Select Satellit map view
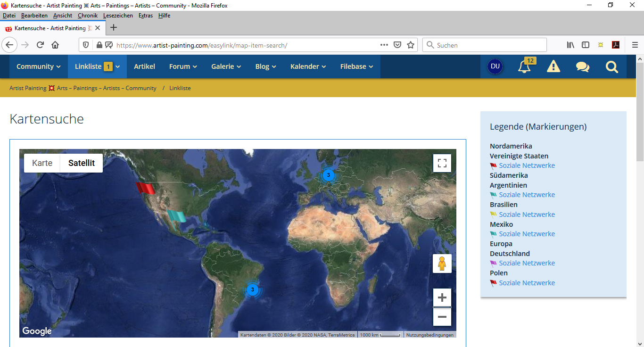644x347 pixels. 82,163
